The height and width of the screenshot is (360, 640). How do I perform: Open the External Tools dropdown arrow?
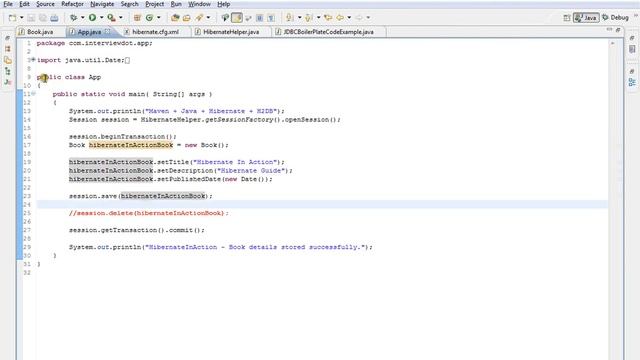click(x=121, y=18)
